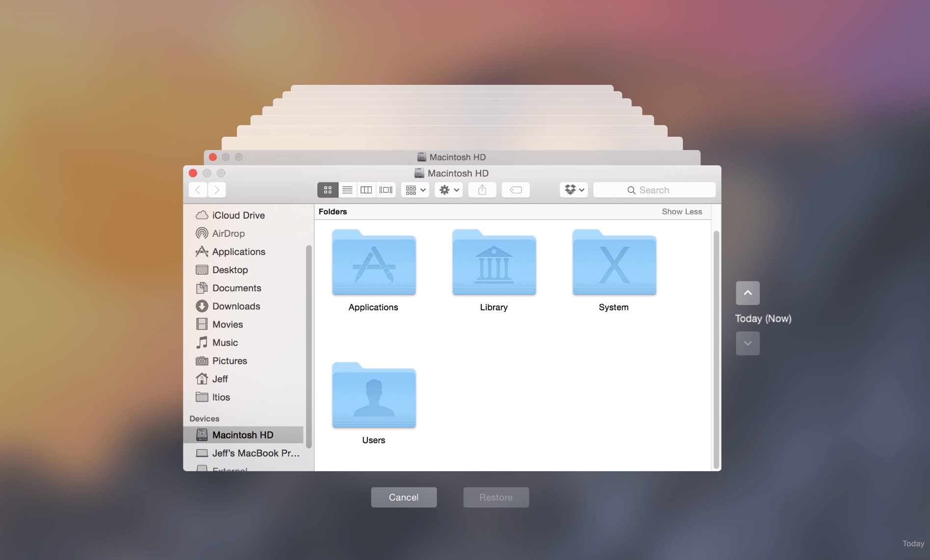Click the Share icon in the toolbar
Image resolution: width=930 pixels, height=560 pixels.
pos(482,190)
